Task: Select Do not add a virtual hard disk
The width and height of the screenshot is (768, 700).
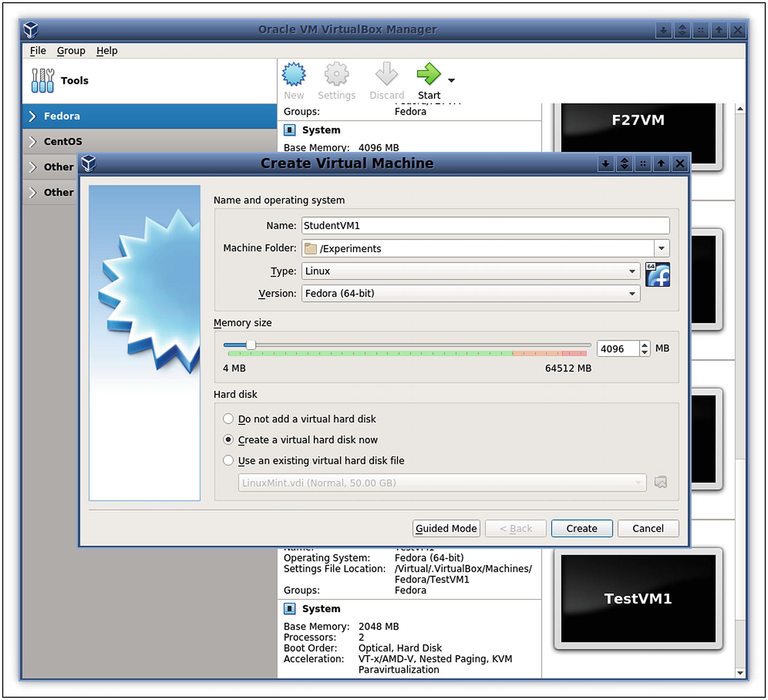Action: (x=228, y=419)
